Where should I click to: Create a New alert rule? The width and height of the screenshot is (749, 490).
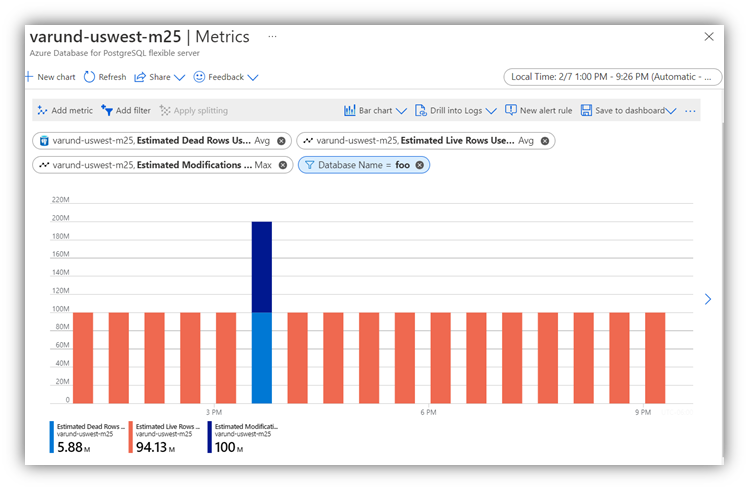click(x=538, y=110)
